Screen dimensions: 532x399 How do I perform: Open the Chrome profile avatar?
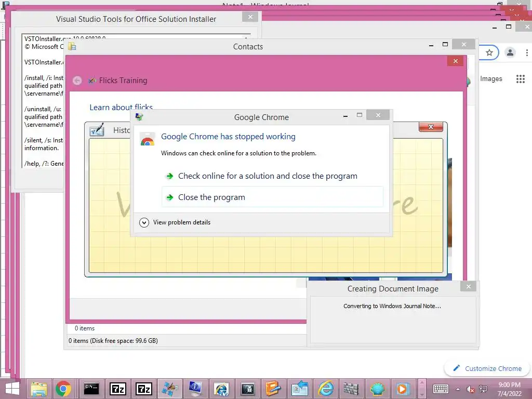(510, 52)
